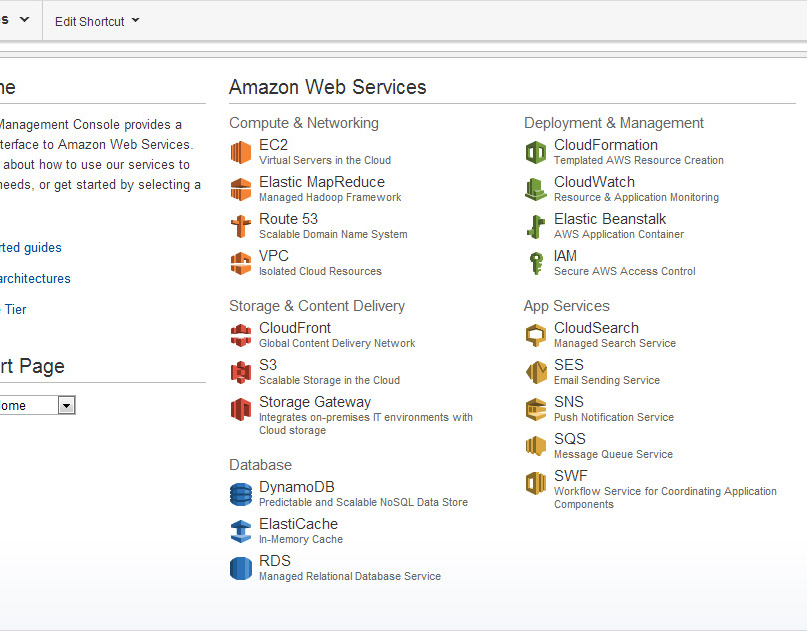Screen dimensions: 807x631
Task: Select the CloudWatch icon
Action: 536,189
